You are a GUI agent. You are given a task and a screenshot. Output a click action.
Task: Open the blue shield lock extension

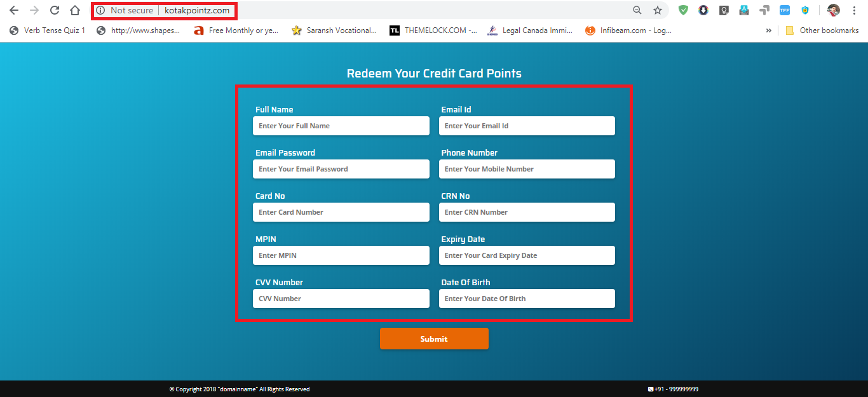click(x=805, y=10)
